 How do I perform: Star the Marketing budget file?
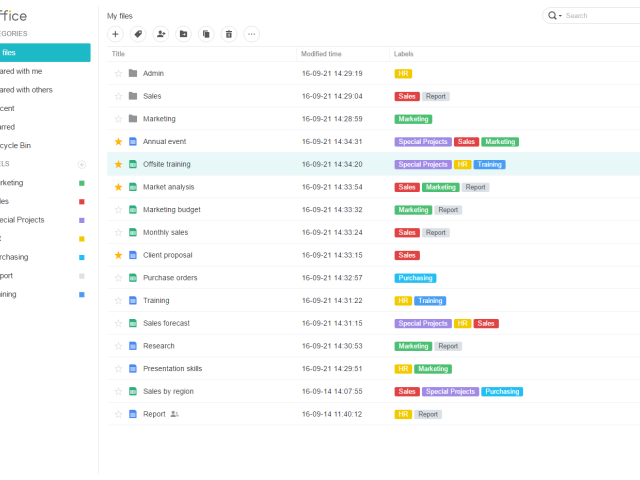point(118,210)
